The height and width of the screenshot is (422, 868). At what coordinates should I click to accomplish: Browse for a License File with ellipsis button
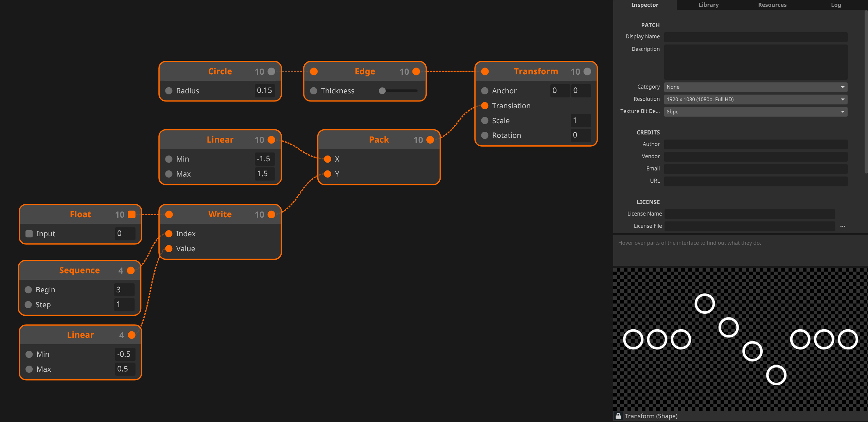[x=843, y=226]
